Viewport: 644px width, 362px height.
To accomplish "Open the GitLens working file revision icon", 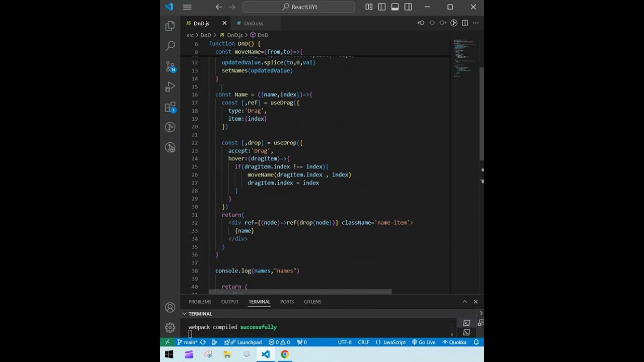I will pyautogui.click(x=432, y=23).
